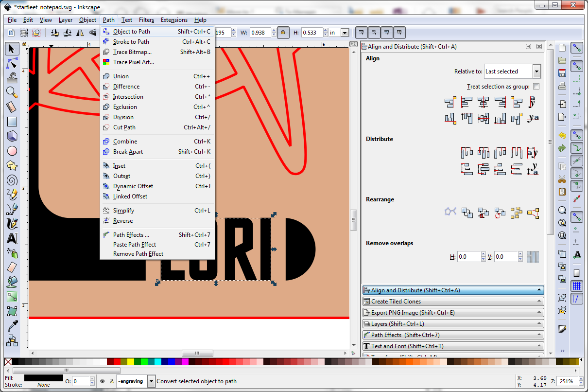This screenshot has width=588, height=392.
Task: Click the new document icon in commands bar
Action: (x=562, y=48)
